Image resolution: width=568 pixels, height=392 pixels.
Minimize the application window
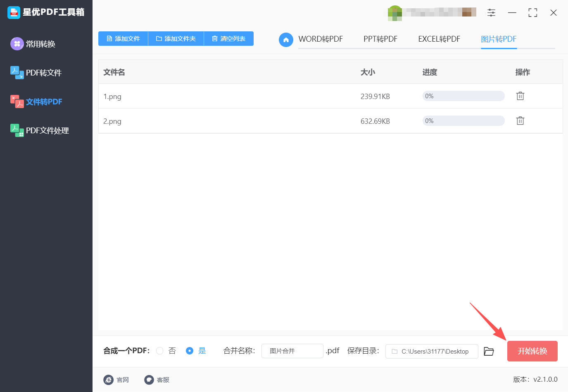coord(512,13)
